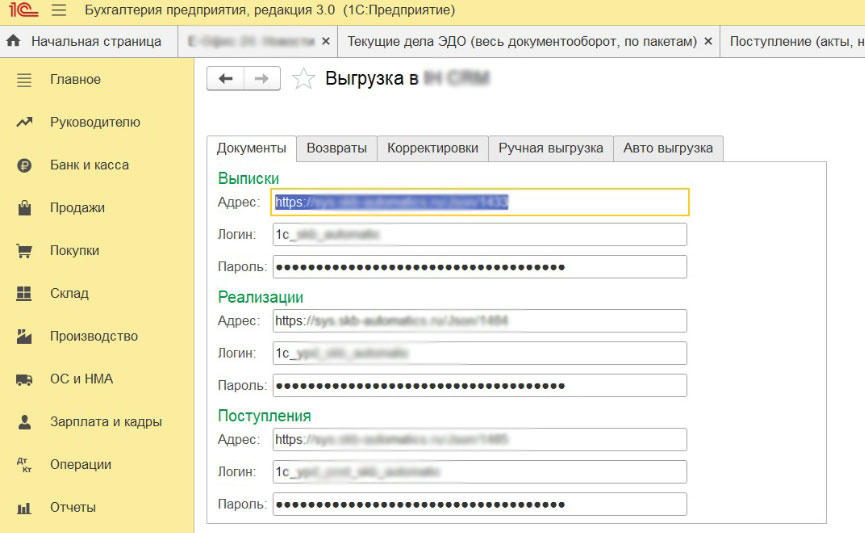Open the ОС и НМА section
This screenshot has height=533, width=865.
point(81,379)
